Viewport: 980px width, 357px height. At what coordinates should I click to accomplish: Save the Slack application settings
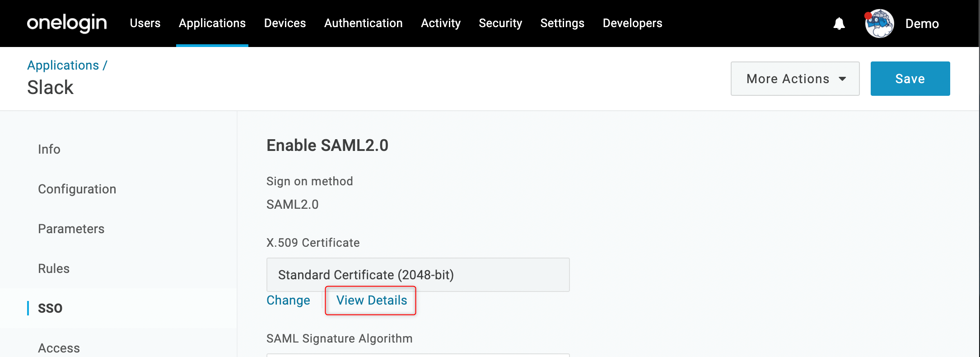910,79
